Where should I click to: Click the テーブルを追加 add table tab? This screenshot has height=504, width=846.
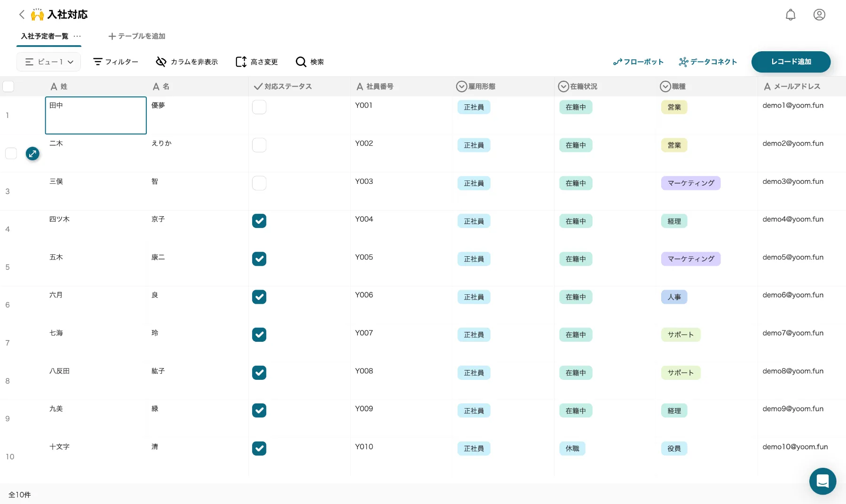tap(137, 36)
